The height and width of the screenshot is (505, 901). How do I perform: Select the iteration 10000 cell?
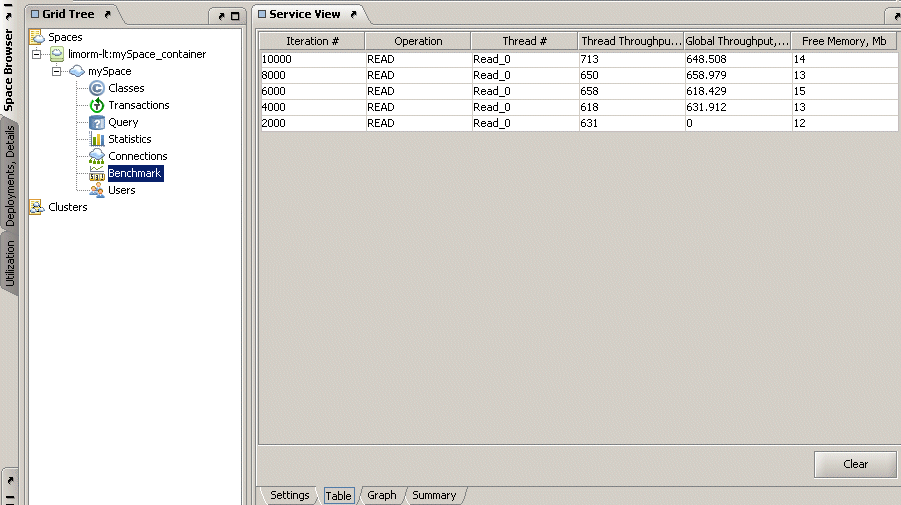pyautogui.click(x=313, y=59)
